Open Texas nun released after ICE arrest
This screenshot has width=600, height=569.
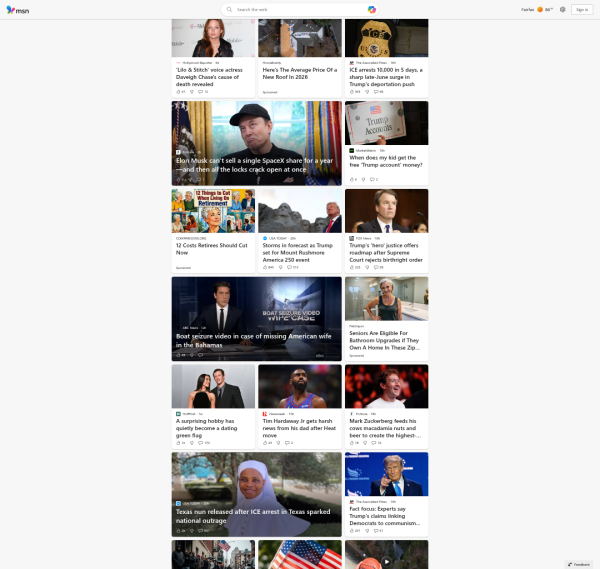tap(253, 516)
